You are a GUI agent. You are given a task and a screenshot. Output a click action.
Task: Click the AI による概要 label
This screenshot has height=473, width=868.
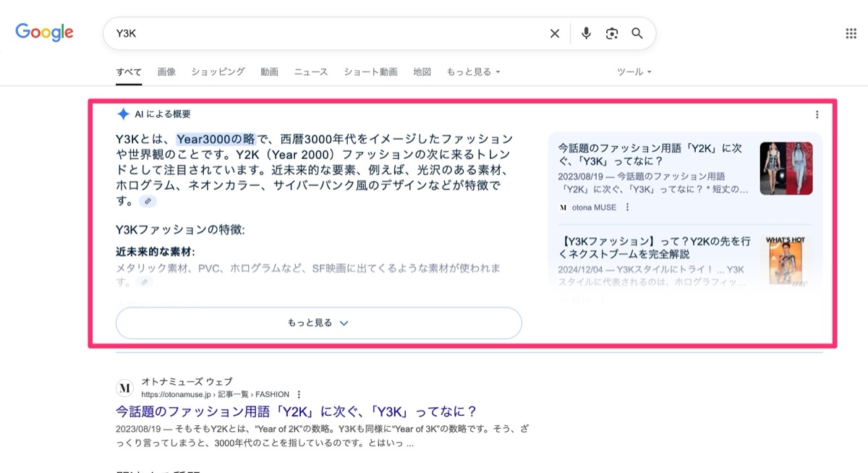[x=163, y=114]
